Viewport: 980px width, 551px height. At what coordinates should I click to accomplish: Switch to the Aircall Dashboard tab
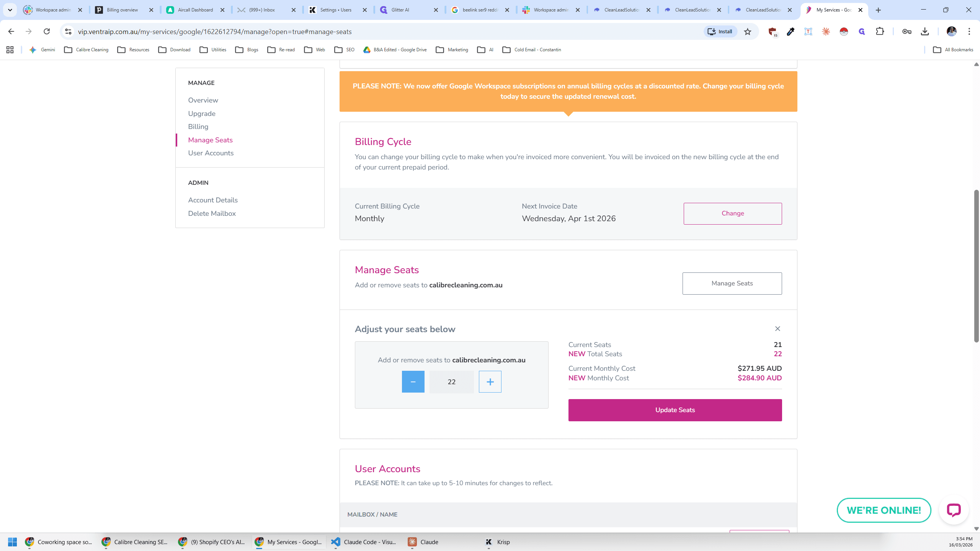[x=196, y=10]
